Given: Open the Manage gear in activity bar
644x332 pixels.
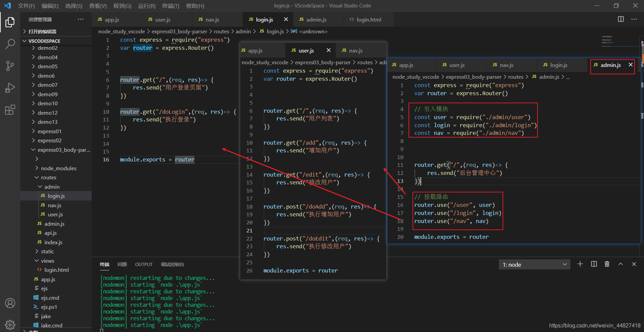Looking at the screenshot, I should pos(10,325).
